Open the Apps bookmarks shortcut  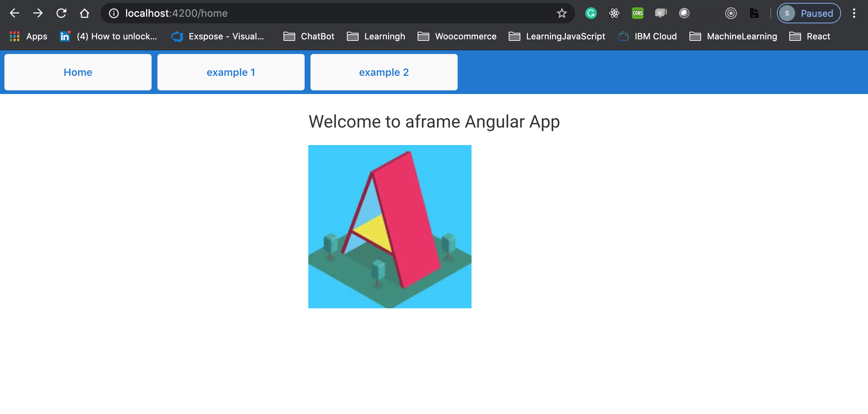coord(28,36)
